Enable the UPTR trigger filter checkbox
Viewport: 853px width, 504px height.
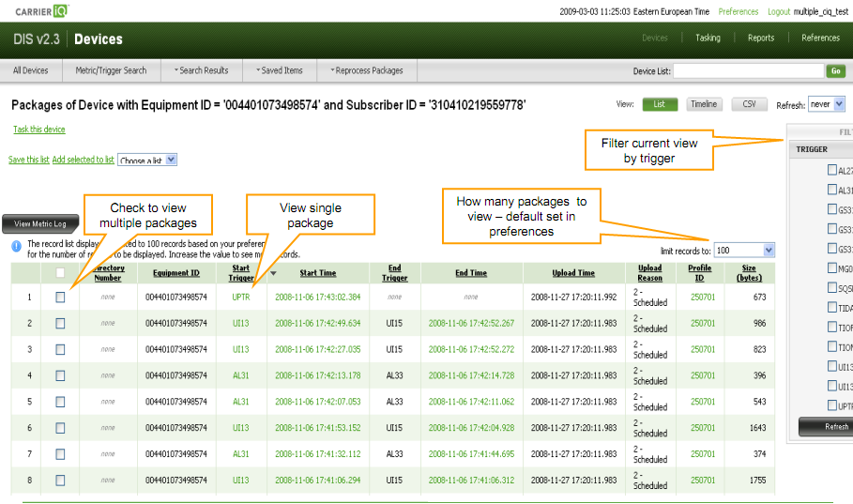pyautogui.click(x=832, y=405)
